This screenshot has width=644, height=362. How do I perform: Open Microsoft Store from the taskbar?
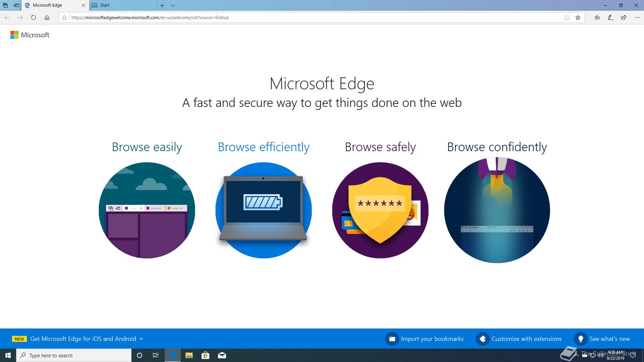pyautogui.click(x=205, y=355)
